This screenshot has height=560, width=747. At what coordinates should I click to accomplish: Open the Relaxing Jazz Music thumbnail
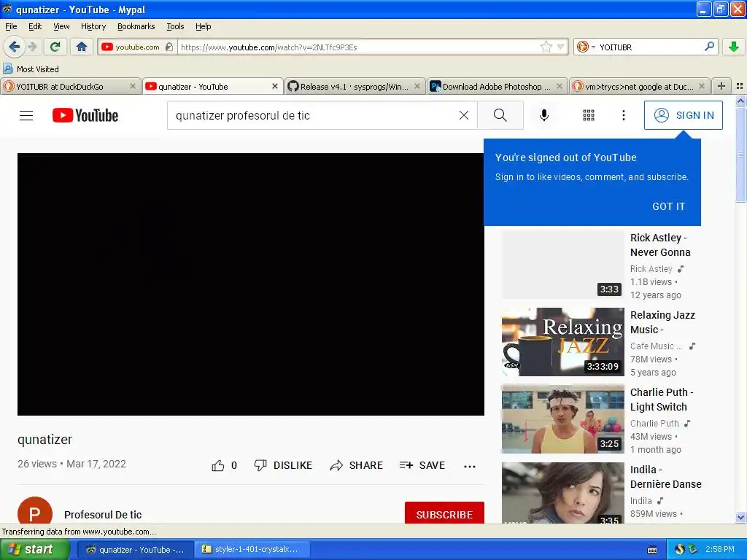tap(562, 342)
